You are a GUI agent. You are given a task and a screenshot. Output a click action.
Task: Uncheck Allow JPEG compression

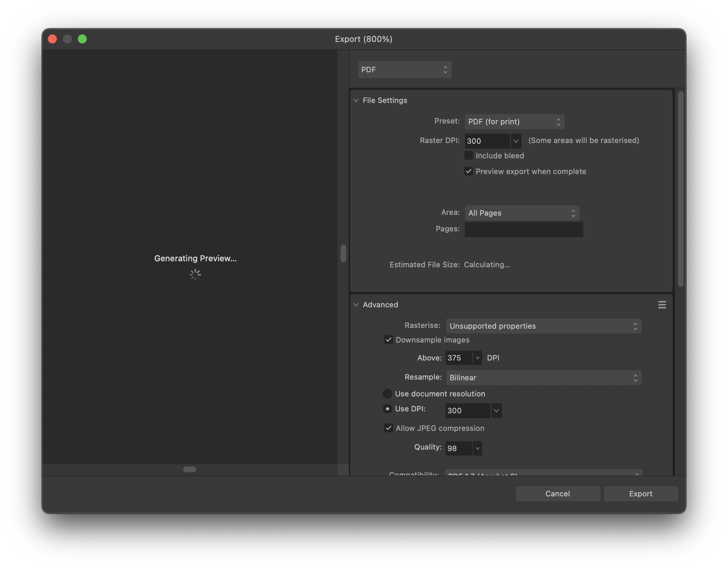(x=388, y=428)
